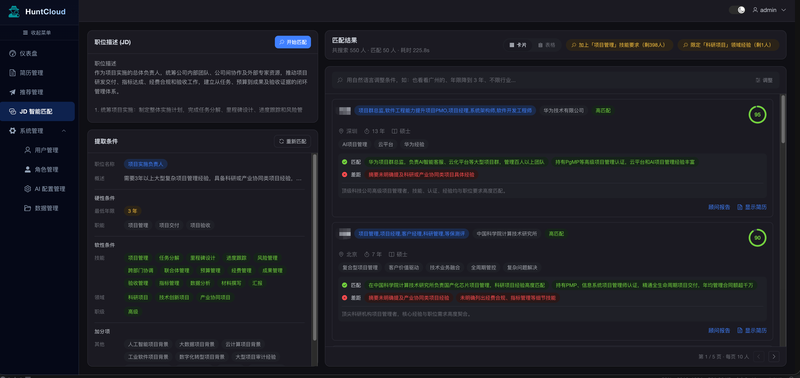Click the previous page arrow in pagination

(x=759, y=357)
